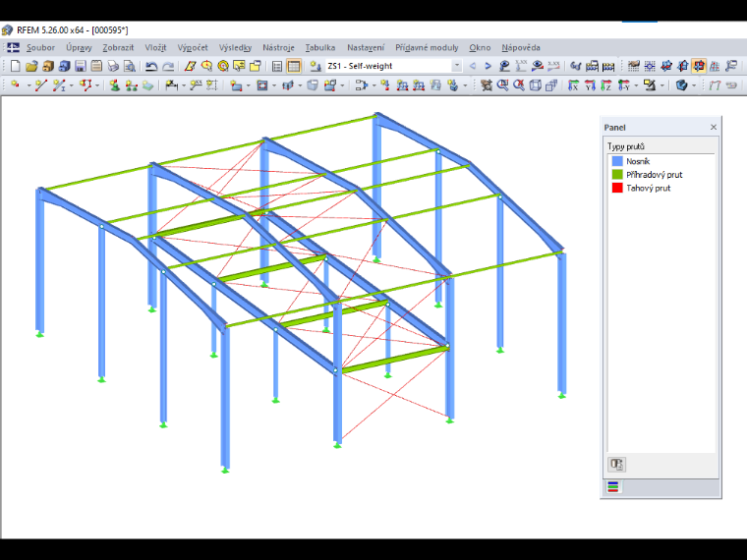The height and width of the screenshot is (560, 747).
Task: Open the Zobrazit menu
Action: [118, 47]
